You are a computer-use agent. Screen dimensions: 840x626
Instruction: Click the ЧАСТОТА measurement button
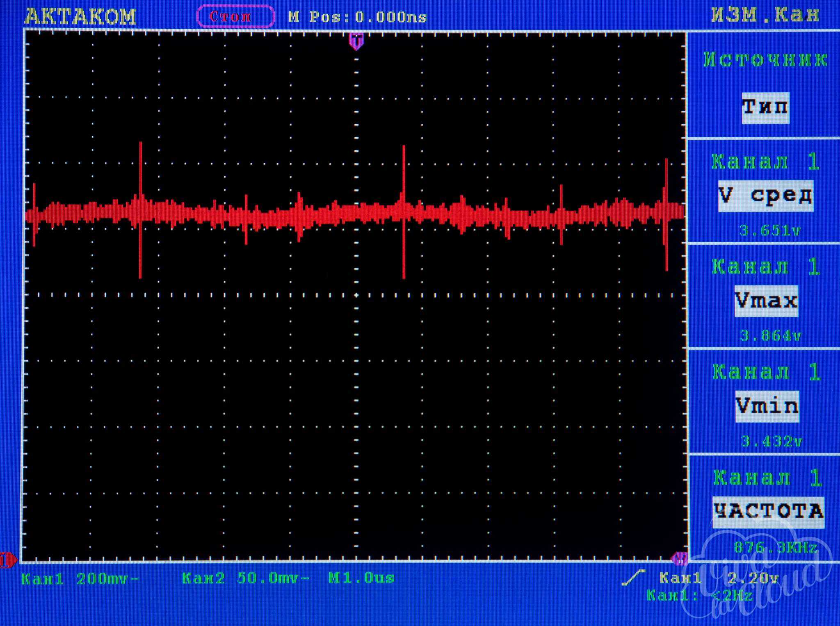[x=768, y=512]
